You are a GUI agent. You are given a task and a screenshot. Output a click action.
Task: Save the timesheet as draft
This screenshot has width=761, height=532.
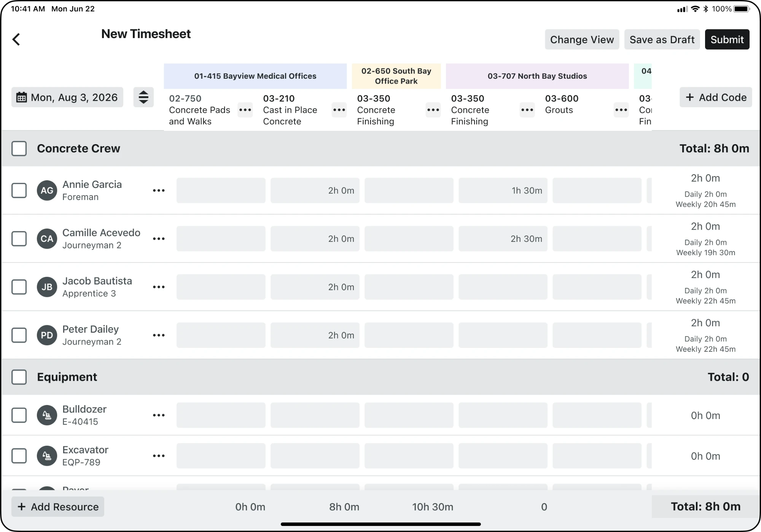[x=662, y=40]
